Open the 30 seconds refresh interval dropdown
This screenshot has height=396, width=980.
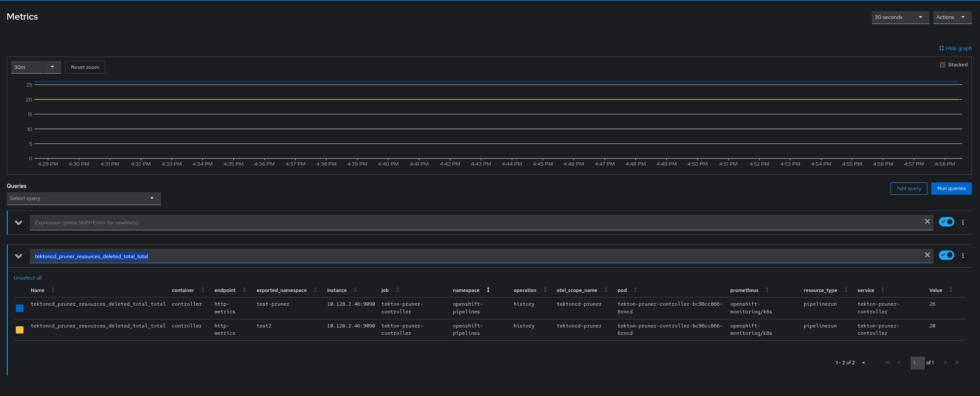(900, 18)
